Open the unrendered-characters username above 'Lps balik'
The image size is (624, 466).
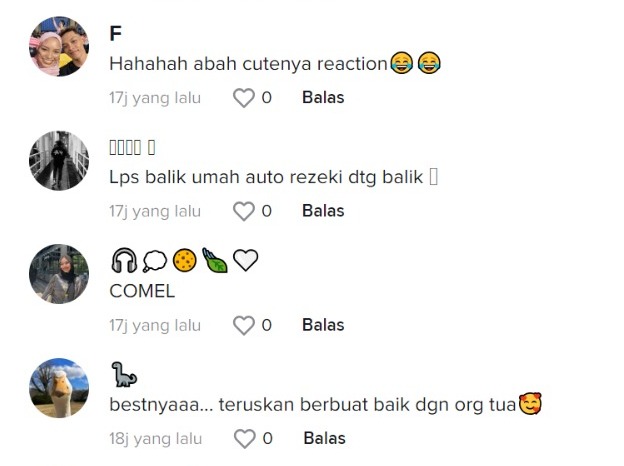tap(132, 148)
